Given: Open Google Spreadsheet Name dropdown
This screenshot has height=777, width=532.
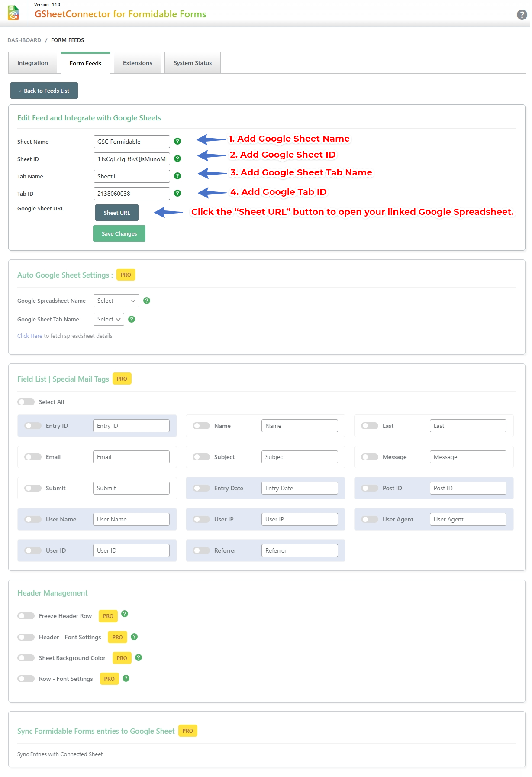Looking at the screenshot, I should pyautogui.click(x=116, y=301).
